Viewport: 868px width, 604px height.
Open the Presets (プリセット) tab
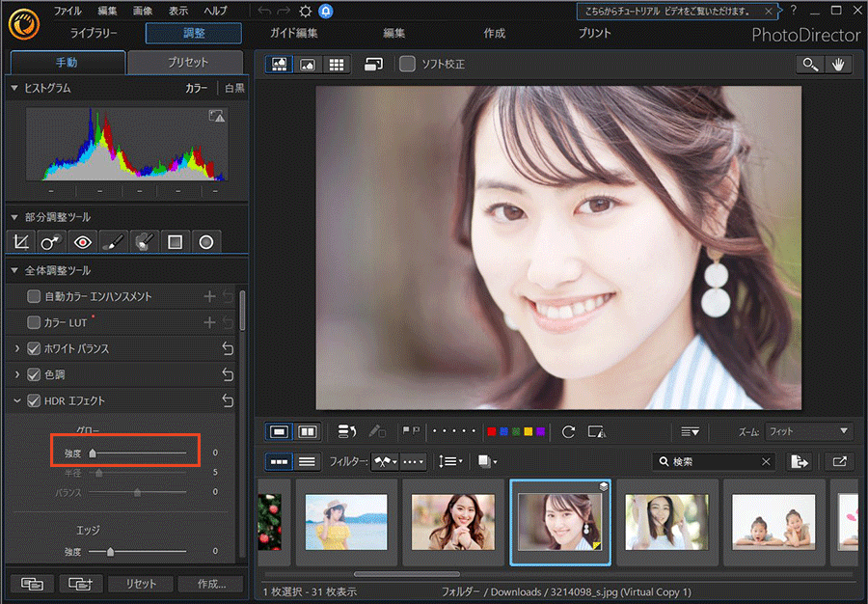pyautogui.click(x=186, y=62)
